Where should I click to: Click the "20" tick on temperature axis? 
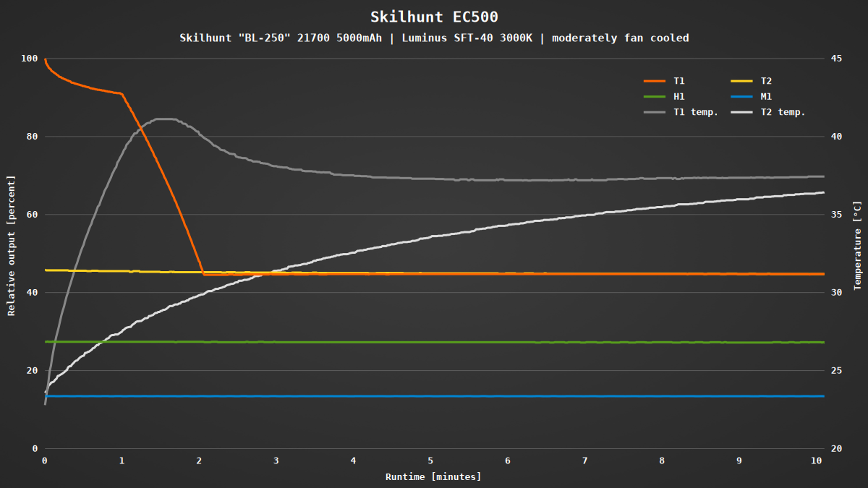click(837, 448)
